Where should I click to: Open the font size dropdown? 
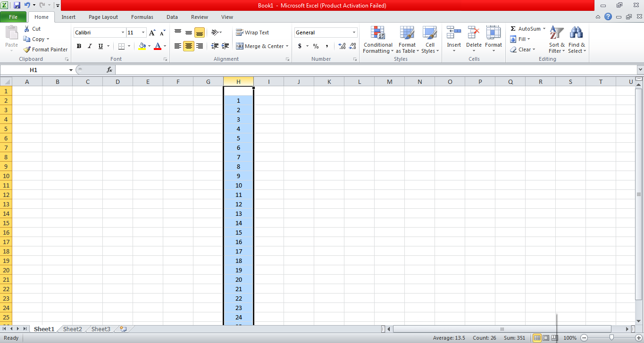click(x=143, y=33)
